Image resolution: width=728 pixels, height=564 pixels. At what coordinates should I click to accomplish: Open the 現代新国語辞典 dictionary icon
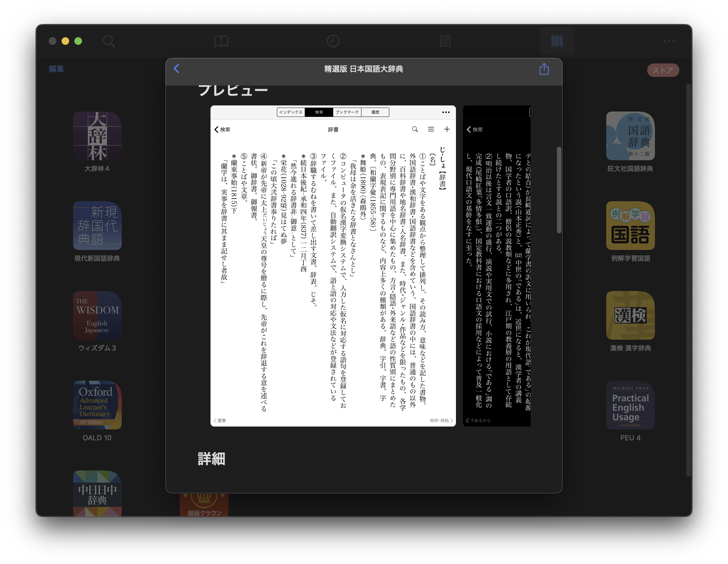[97, 226]
